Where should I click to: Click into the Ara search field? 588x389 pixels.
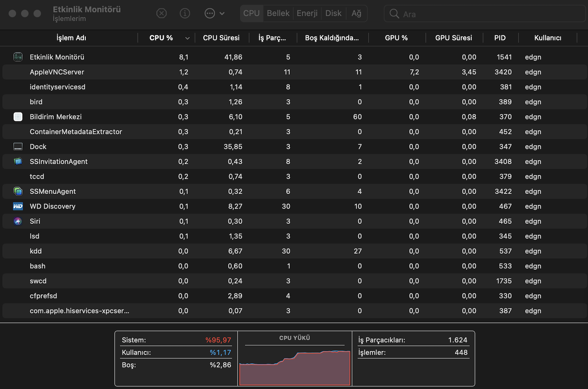click(x=485, y=14)
